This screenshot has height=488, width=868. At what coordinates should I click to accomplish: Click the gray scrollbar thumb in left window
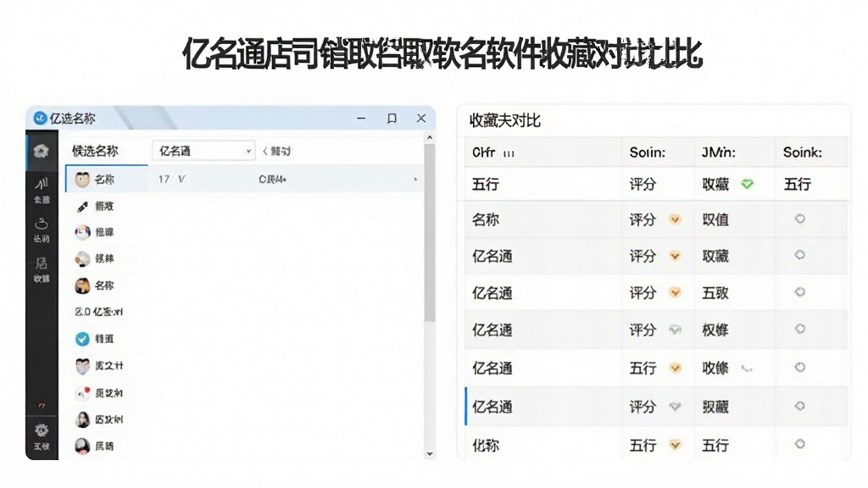point(430,232)
